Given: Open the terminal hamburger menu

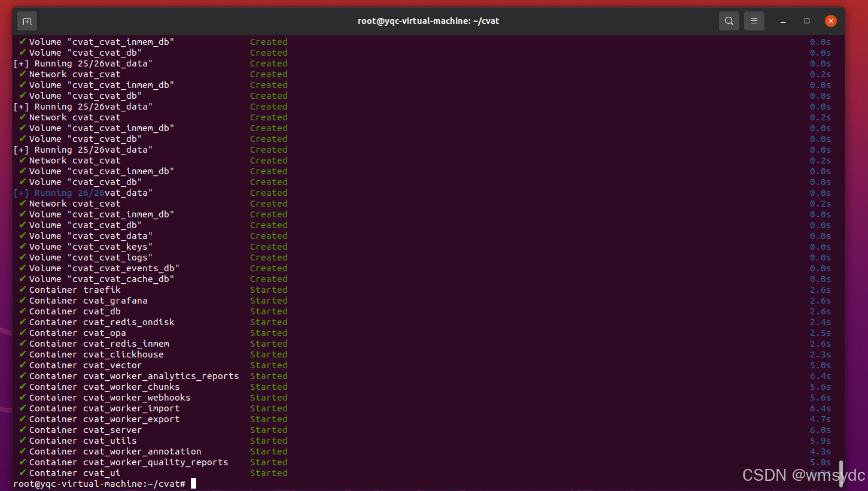Looking at the screenshot, I should (x=754, y=21).
